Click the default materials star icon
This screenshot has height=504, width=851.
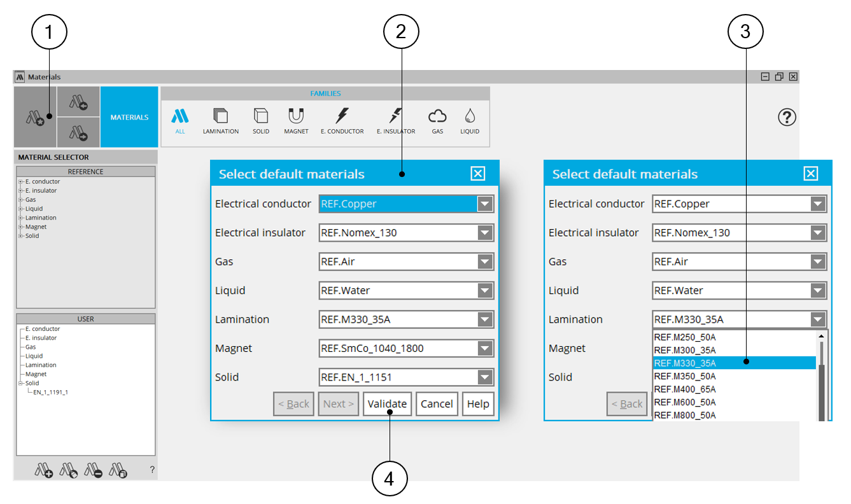35,117
